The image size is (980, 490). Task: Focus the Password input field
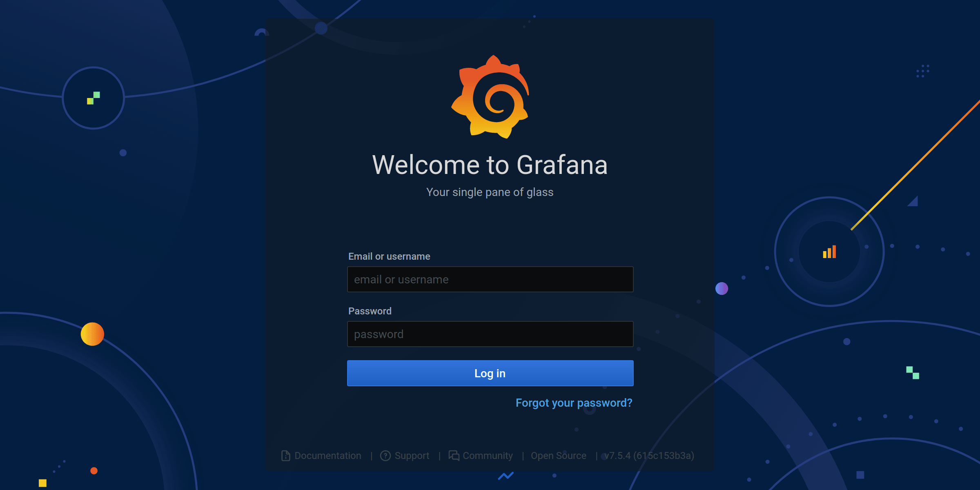pyautogui.click(x=490, y=334)
